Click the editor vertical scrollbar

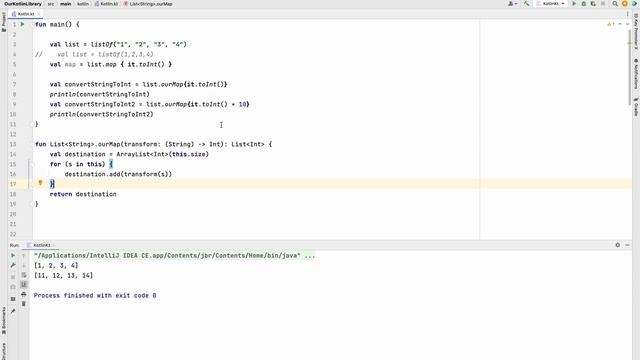click(x=630, y=67)
